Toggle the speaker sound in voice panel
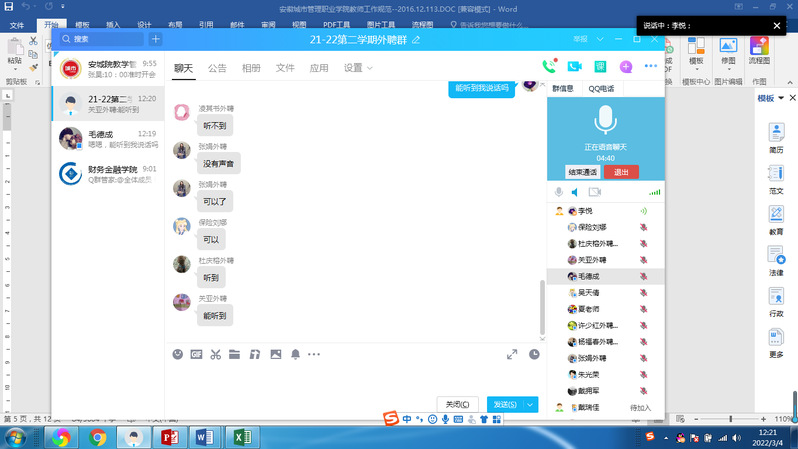The image size is (798, 449). click(x=575, y=192)
